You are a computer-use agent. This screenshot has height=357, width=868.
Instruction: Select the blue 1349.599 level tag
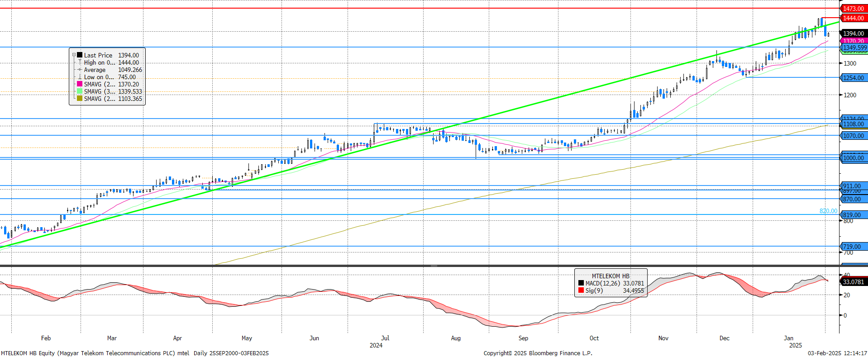[x=854, y=48]
